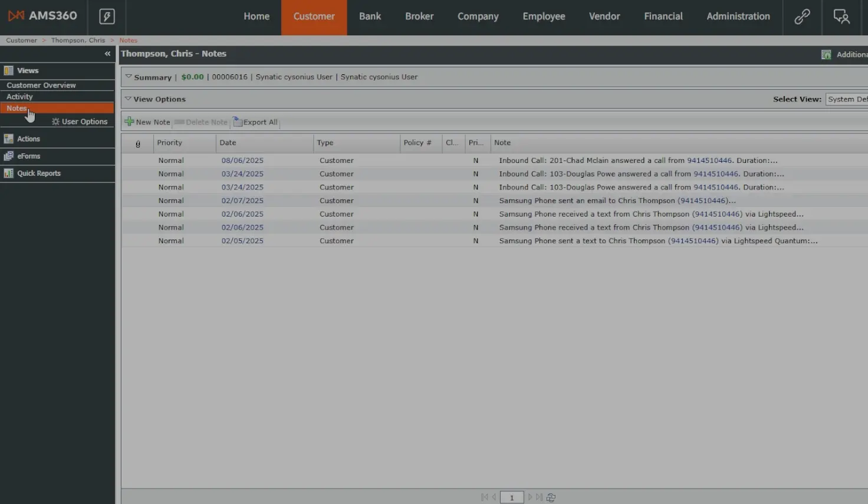
Task: Open the Company menu
Action: pos(478,17)
